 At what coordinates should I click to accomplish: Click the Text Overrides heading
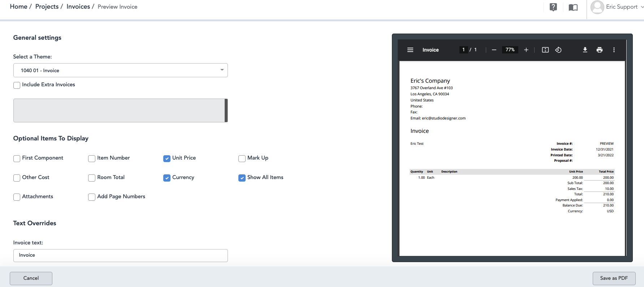35,223
